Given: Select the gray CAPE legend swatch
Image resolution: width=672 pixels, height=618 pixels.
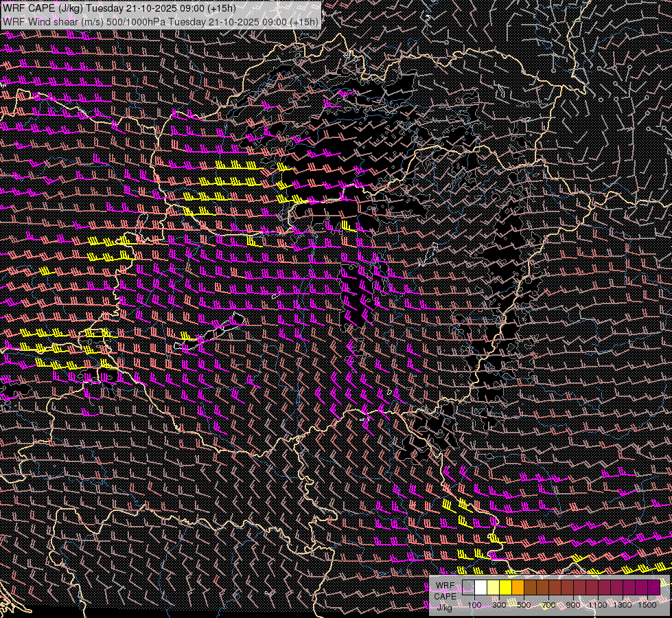Looking at the screenshot, I should point(468,587).
